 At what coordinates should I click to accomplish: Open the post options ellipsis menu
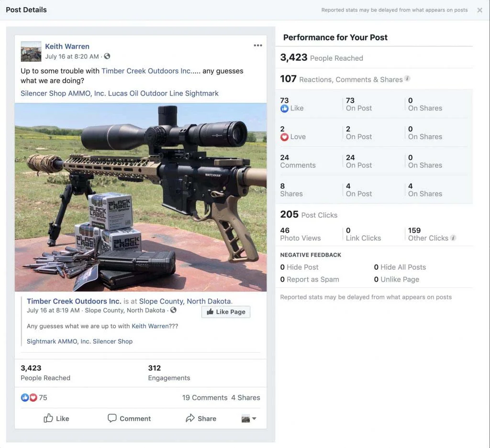point(258,45)
